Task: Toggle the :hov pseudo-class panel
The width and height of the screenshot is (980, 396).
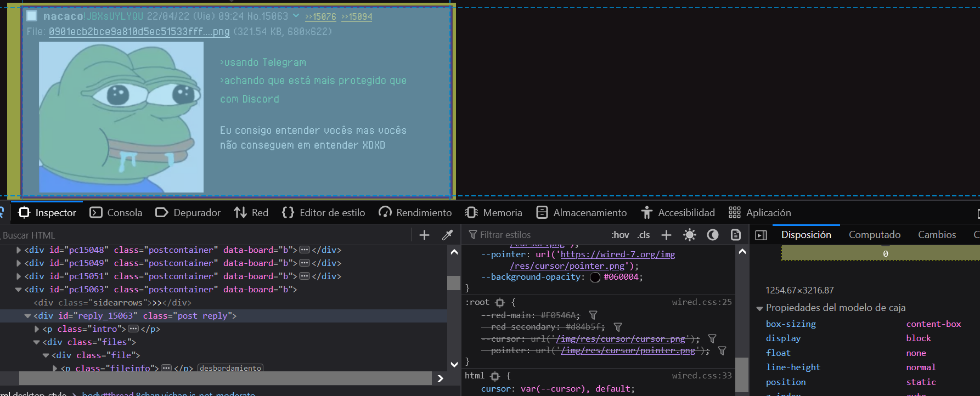Action: click(620, 235)
